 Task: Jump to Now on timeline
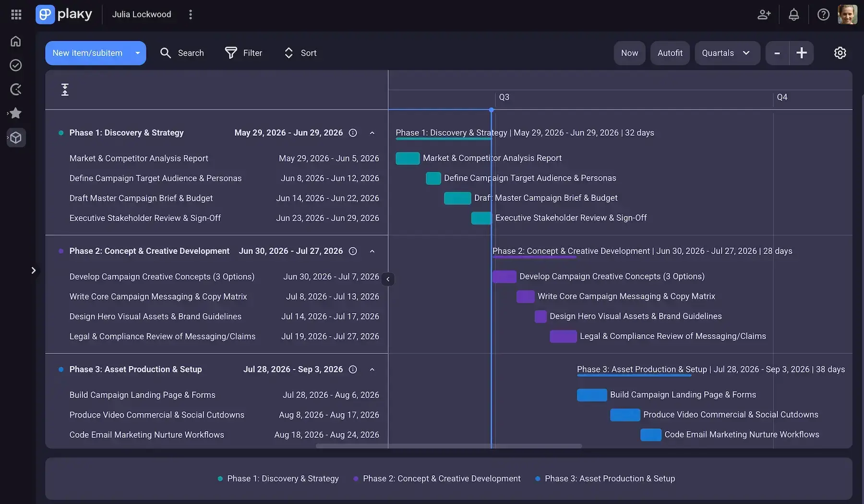click(629, 53)
